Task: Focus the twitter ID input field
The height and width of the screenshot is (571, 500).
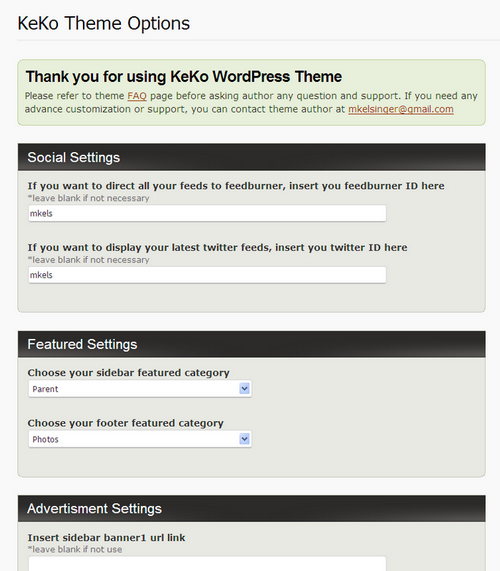Action: (x=207, y=275)
